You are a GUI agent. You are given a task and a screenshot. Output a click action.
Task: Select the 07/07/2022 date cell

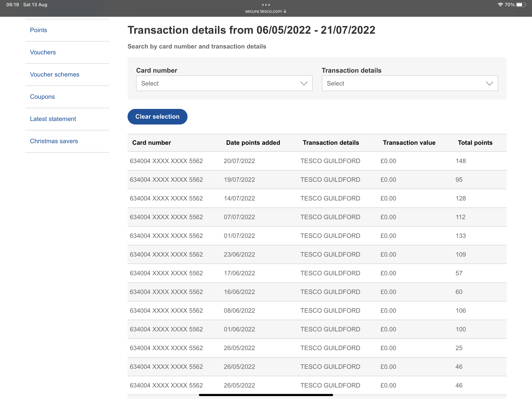[239, 217]
